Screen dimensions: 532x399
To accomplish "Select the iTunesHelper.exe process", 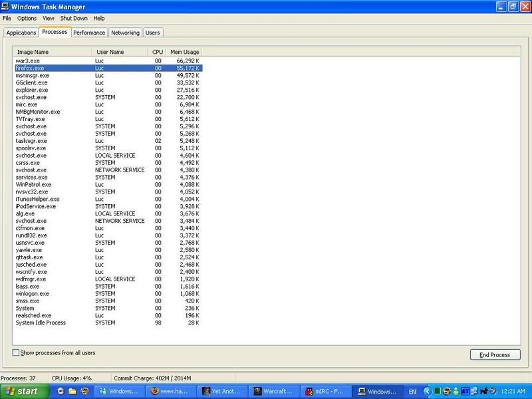I will coord(37,199).
